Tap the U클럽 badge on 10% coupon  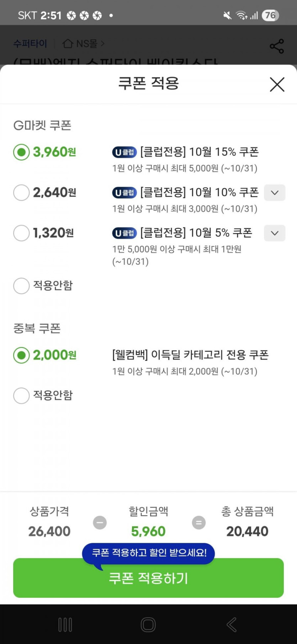(124, 193)
